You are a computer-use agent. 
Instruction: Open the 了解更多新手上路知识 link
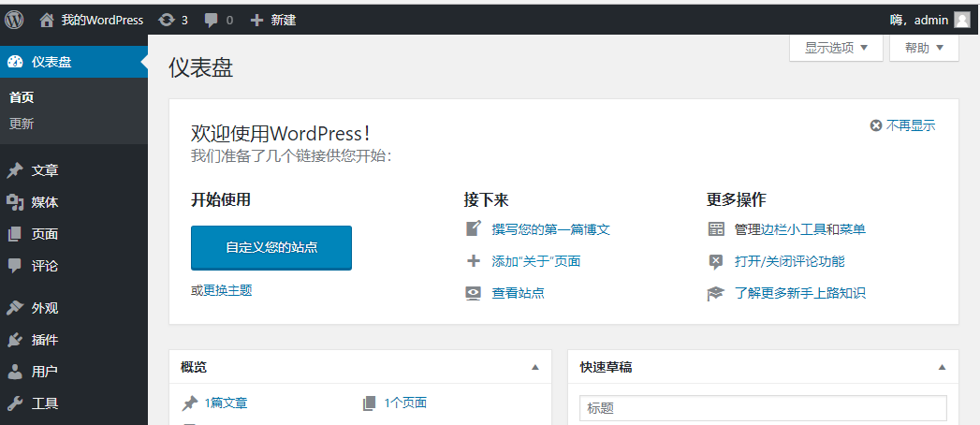(800, 293)
